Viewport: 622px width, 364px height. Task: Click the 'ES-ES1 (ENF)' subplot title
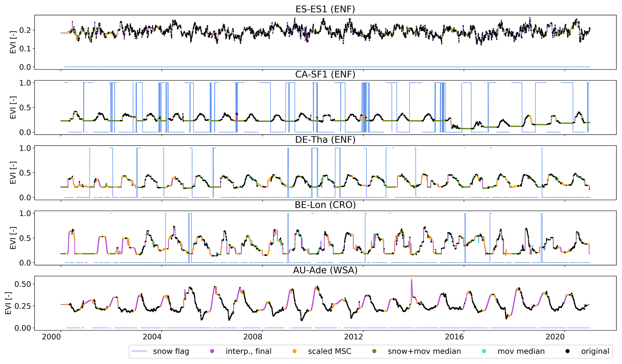coord(325,9)
